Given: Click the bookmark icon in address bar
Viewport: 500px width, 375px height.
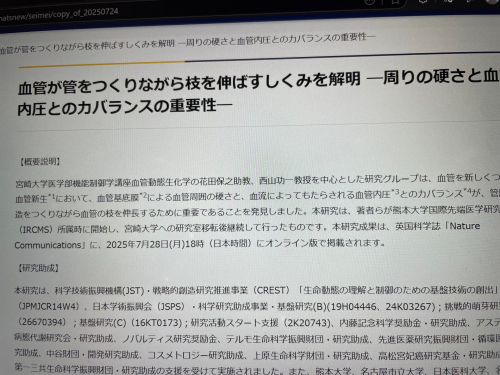Looking at the screenshot, I should tap(395, 2).
